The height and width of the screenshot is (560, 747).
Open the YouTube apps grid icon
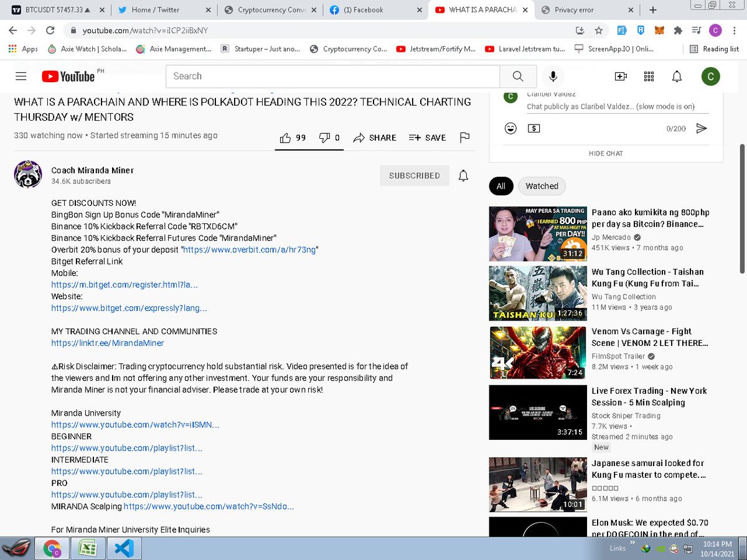(649, 77)
